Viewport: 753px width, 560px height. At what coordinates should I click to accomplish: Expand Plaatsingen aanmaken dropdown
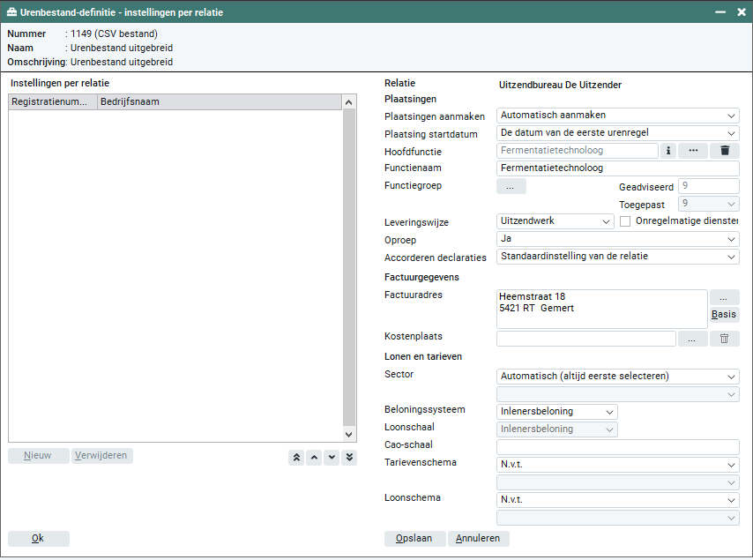click(x=617, y=116)
